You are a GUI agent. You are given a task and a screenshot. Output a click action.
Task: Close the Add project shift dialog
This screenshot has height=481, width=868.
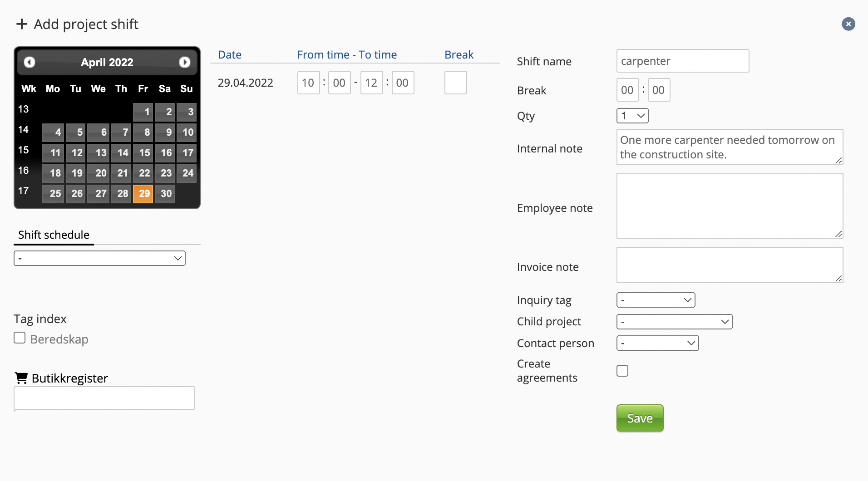tap(848, 24)
